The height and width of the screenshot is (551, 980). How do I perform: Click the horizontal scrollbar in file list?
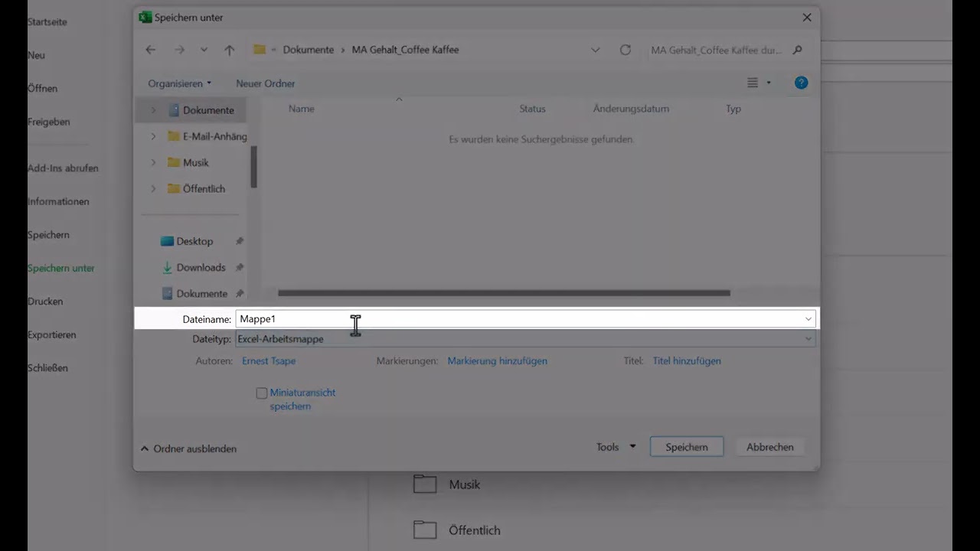(504, 292)
